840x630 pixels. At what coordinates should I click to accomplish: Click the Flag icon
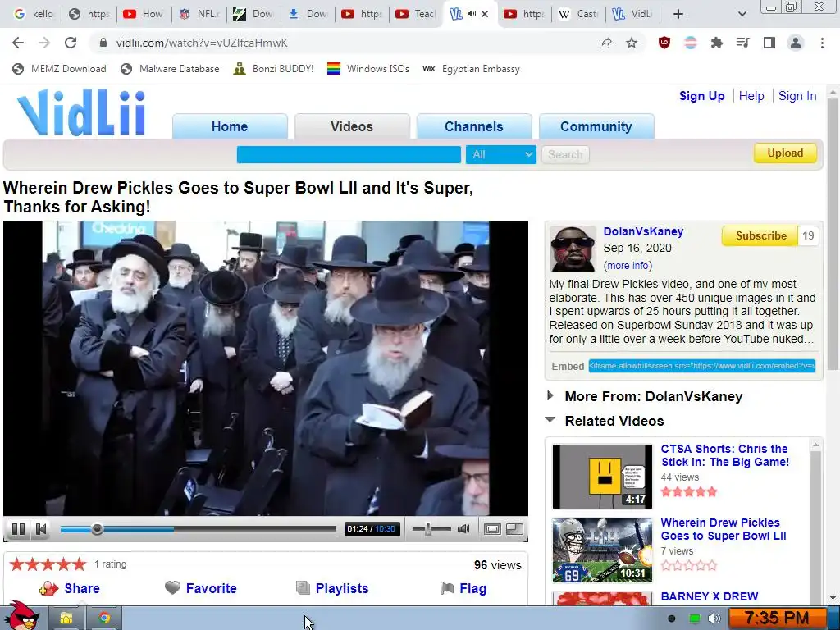(447, 588)
